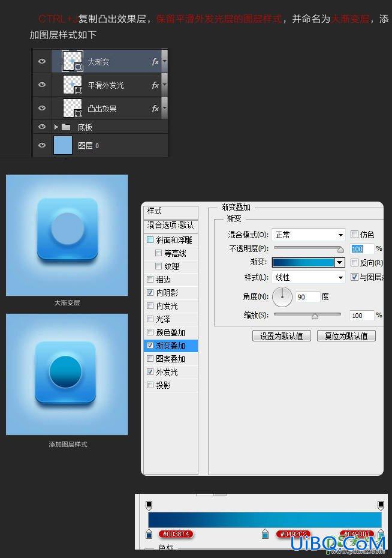Image resolution: width=392 pixels, height=558 pixels.
Task: Select the #003874 color stop
Action: tap(149, 533)
